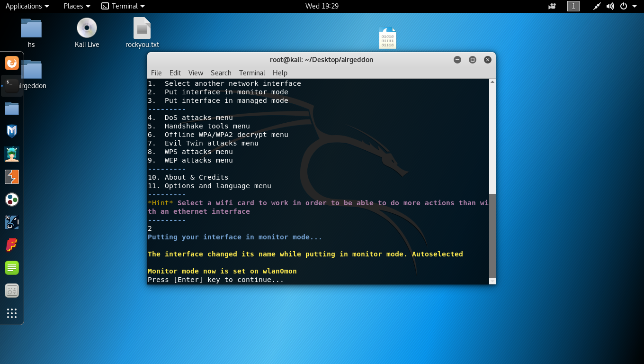Click 'Select another network interface' line
Screen dimensions: 644x364
click(224, 83)
